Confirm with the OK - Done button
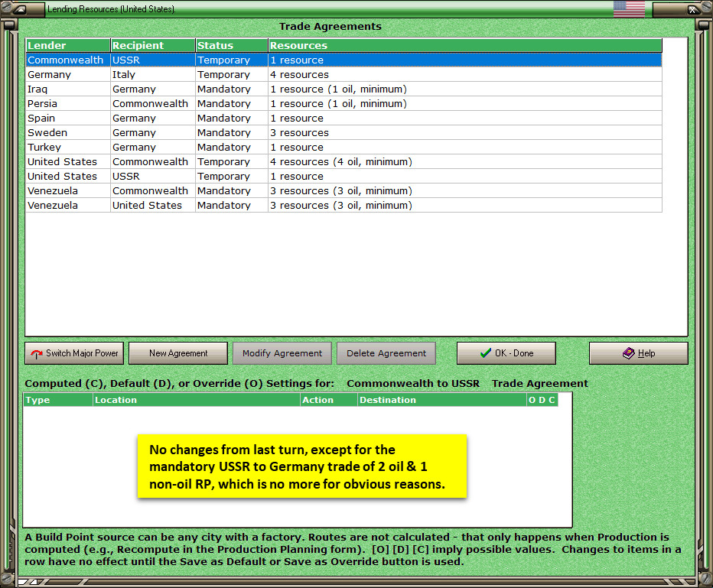Image resolution: width=713 pixels, height=588 pixels. coord(506,353)
